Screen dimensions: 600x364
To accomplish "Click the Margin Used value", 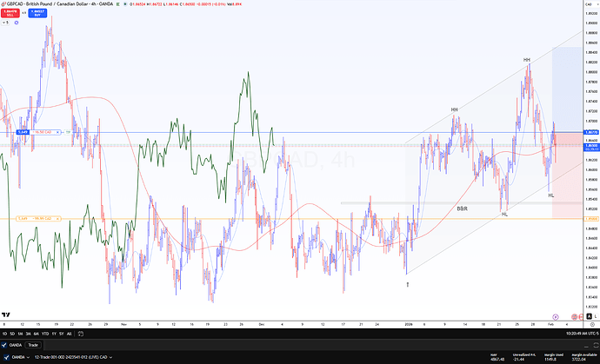I will 550,360.
